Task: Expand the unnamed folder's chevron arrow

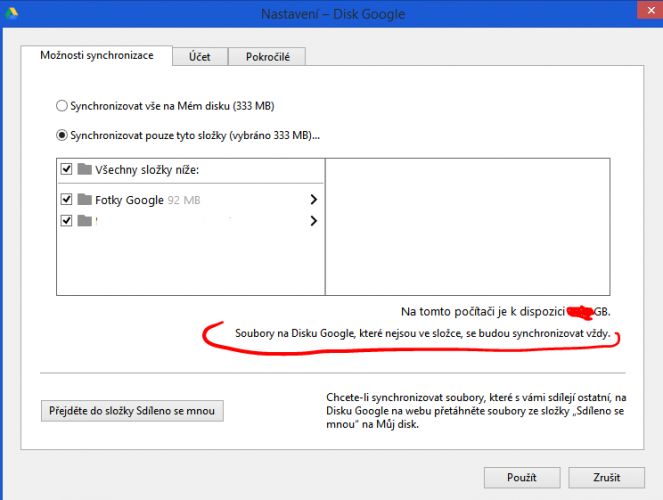Action: coord(313,221)
